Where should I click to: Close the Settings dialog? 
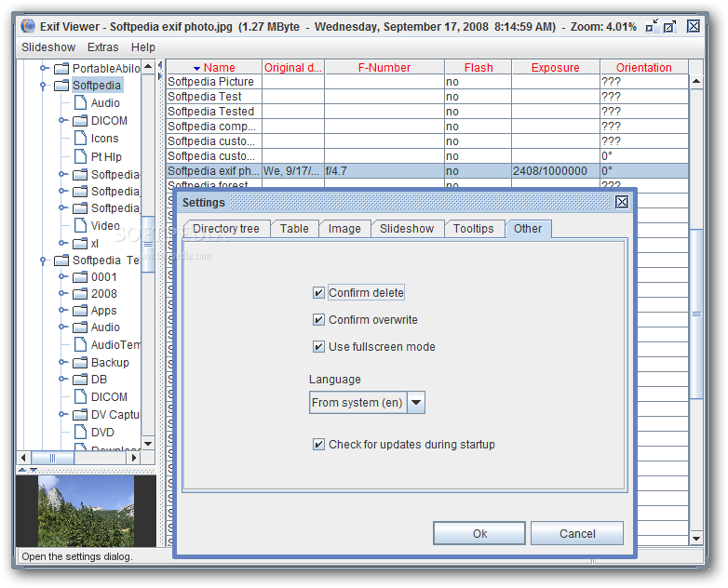pos(622,202)
